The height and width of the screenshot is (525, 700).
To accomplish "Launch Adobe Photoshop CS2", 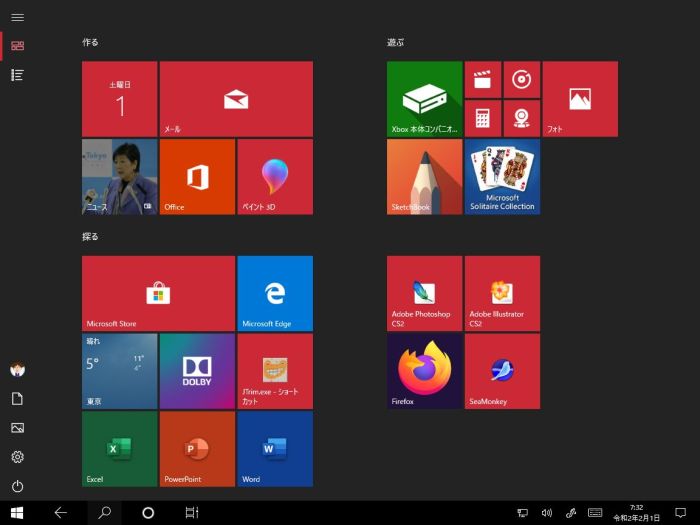I will click(425, 293).
